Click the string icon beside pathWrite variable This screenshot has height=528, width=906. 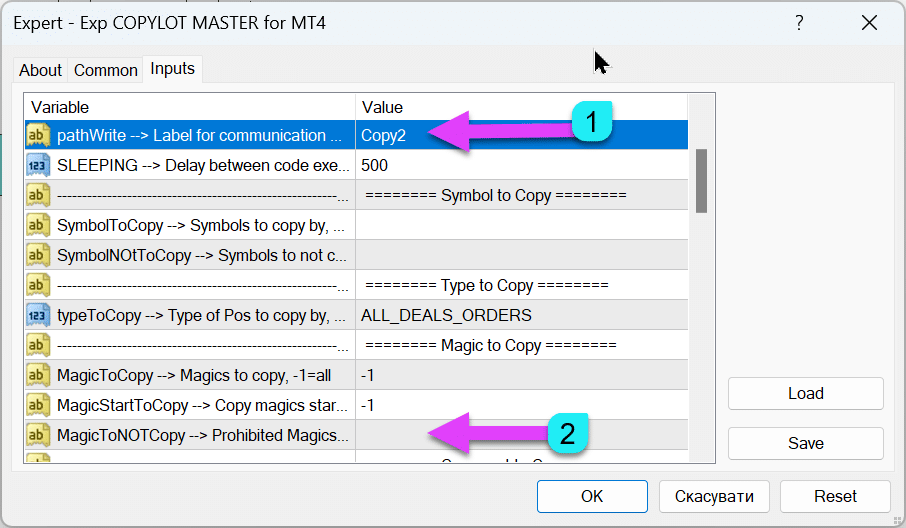pos(38,135)
